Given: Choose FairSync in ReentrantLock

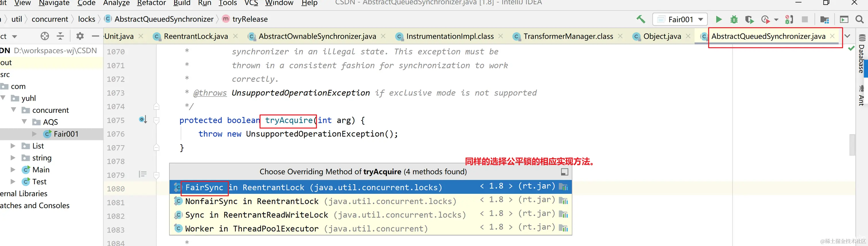Looking at the screenshot, I should tap(371, 187).
